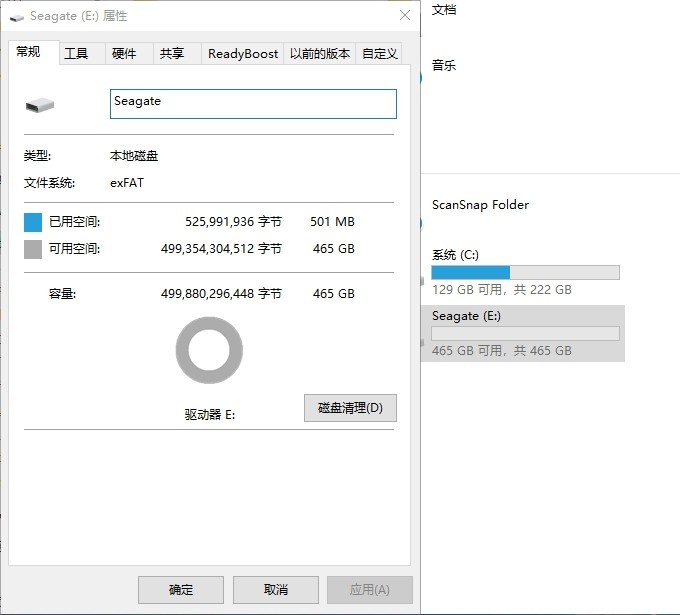Select Seagate (E:) drive in Explorer
680x615 pixels.
(523, 333)
